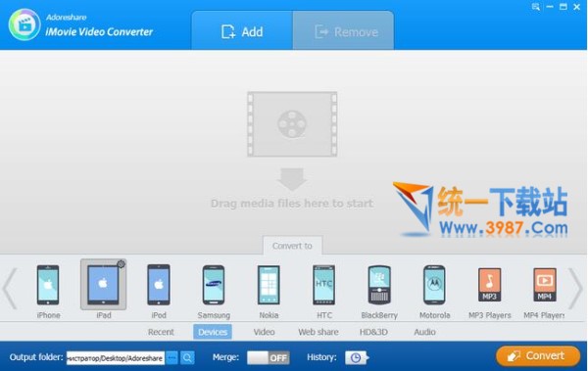Open the Web share tab
This screenshot has width=588, height=371.
coord(318,332)
